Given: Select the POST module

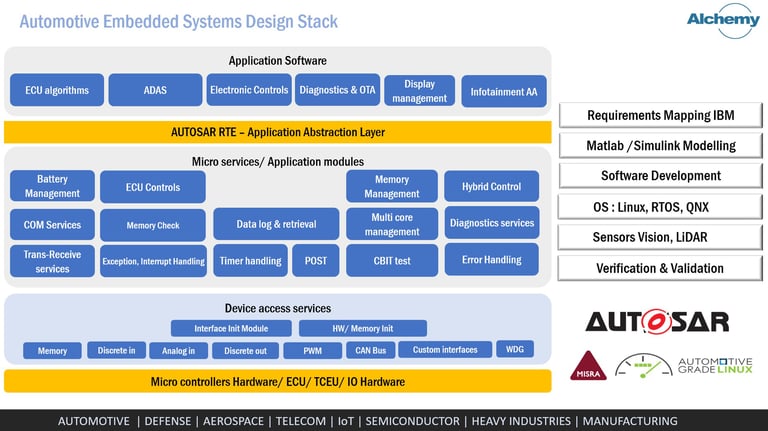Looking at the screenshot, I should coord(316,261).
